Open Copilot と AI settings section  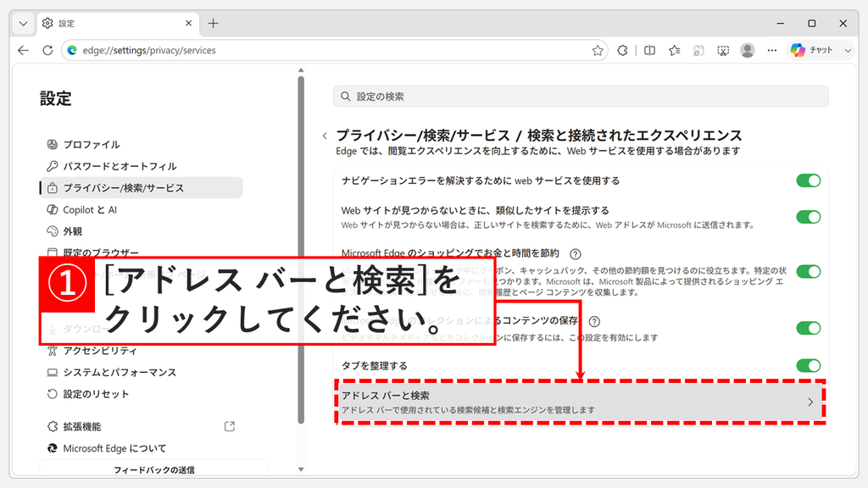tap(142, 210)
